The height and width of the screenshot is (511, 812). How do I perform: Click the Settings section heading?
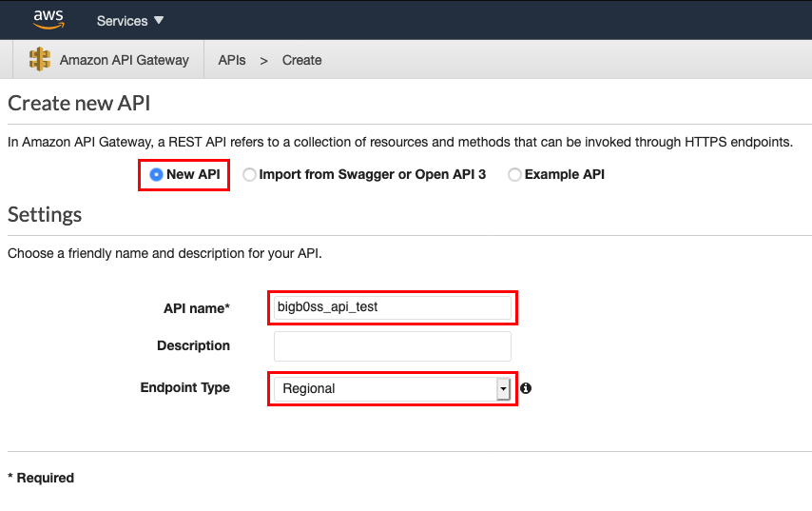[45, 214]
